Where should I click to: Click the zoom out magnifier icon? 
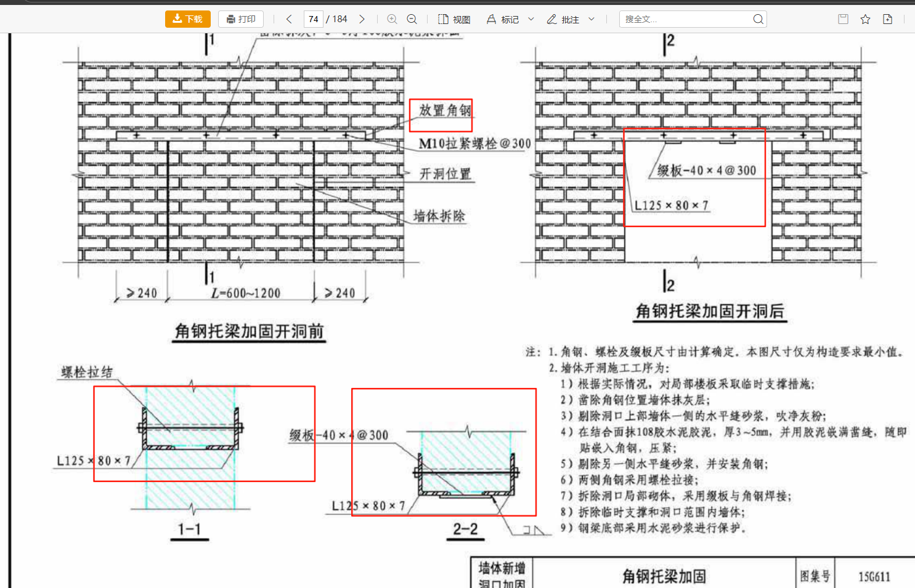pos(412,19)
